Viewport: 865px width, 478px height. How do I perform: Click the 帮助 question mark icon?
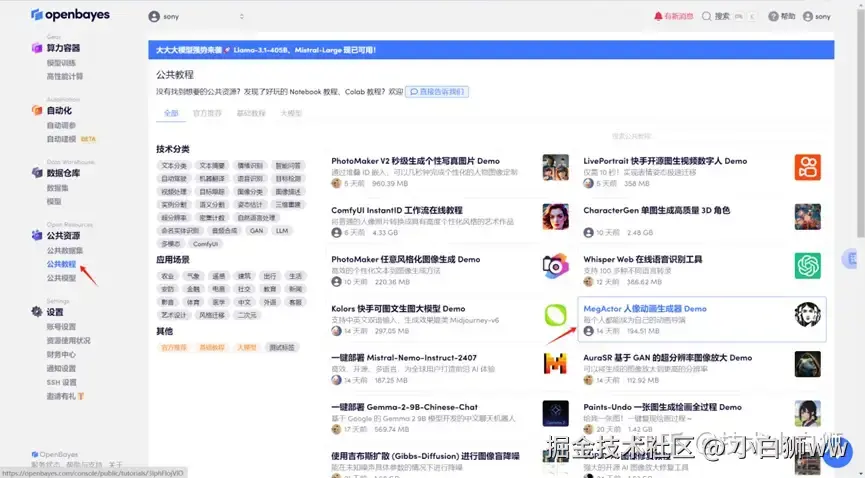tap(773, 17)
